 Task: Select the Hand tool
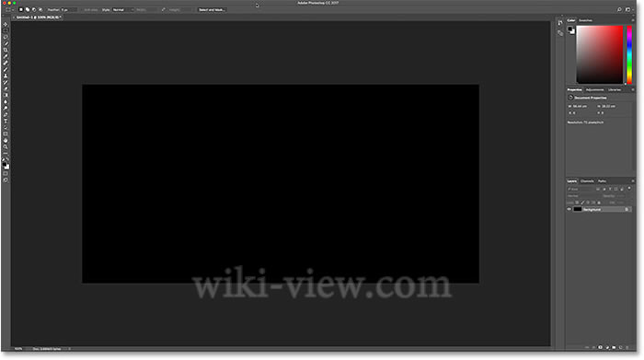coord(6,140)
